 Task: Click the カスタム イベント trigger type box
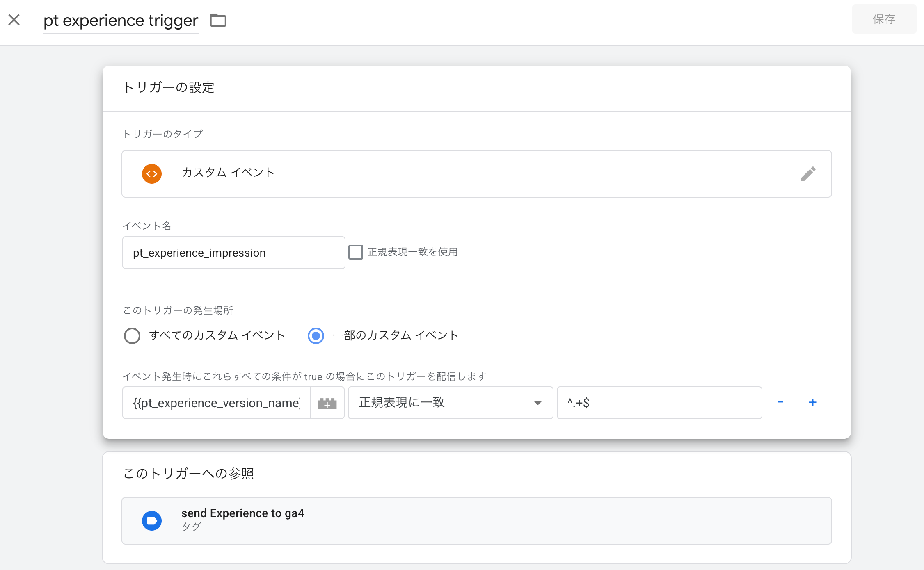click(477, 174)
